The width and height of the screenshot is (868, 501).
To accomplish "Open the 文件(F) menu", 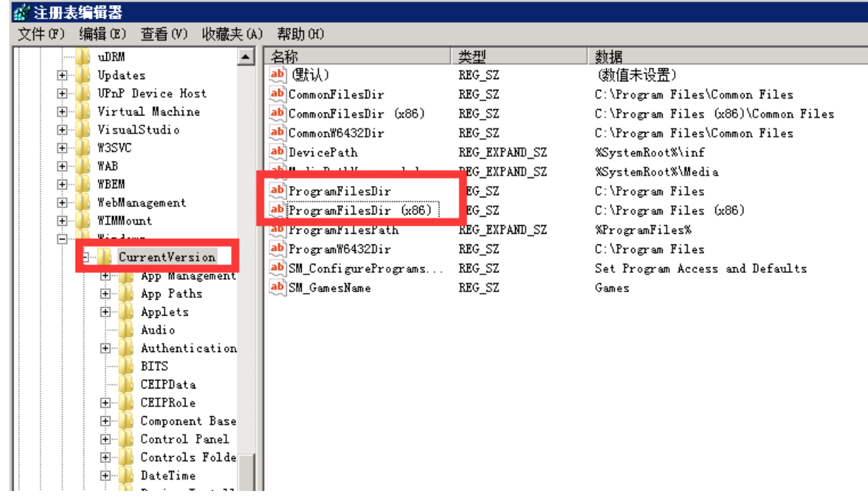I will (x=41, y=34).
